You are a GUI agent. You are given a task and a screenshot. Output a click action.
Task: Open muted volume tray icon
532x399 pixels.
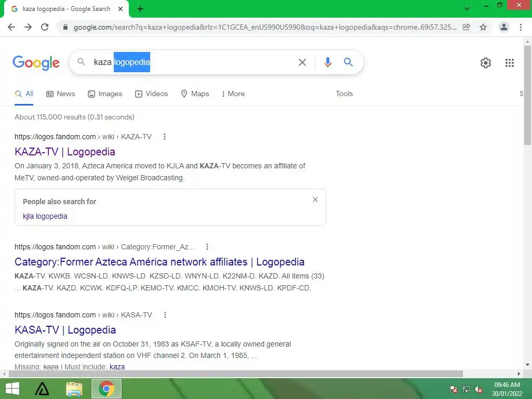(478, 389)
